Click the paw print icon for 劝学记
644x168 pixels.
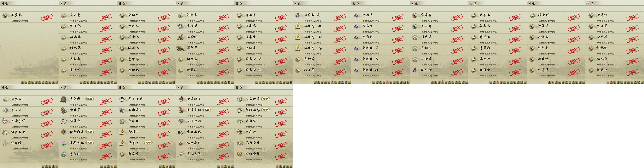pos(64,121)
